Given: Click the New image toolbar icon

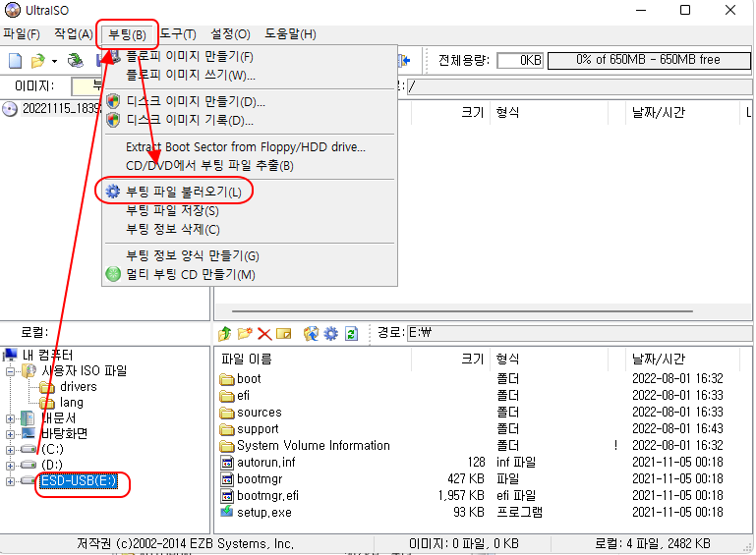Looking at the screenshot, I should click(x=16, y=61).
